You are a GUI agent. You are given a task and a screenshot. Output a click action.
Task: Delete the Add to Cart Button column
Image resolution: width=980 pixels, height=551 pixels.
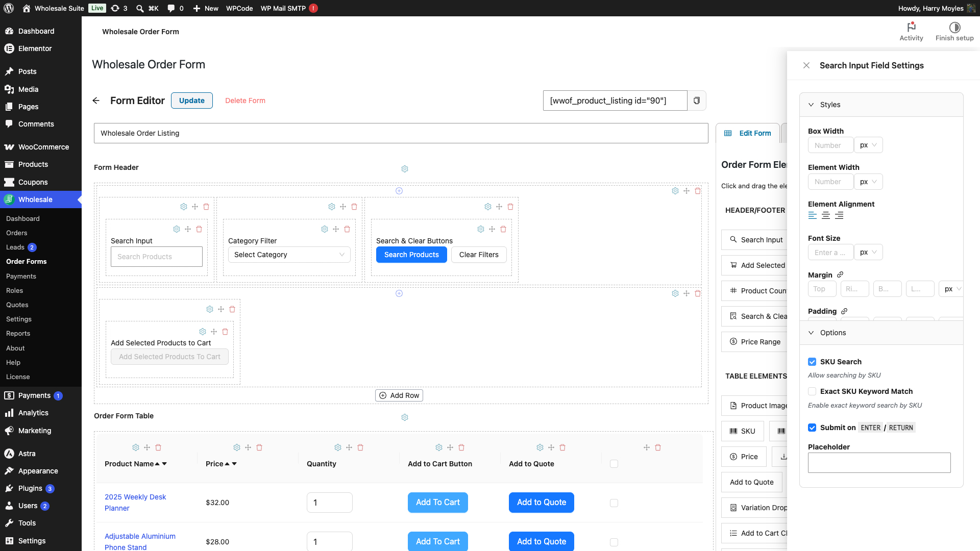[x=461, y=447]
